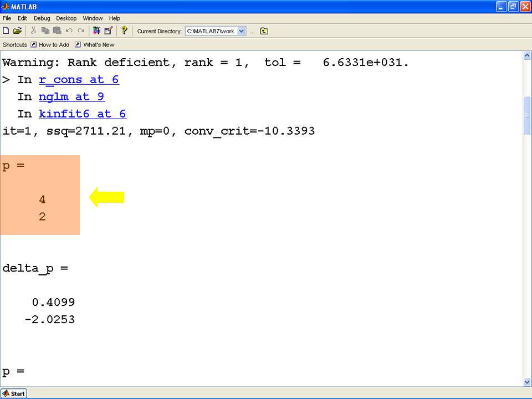Open the Debug menu
532x399 pixels.
tap(42, 18)
